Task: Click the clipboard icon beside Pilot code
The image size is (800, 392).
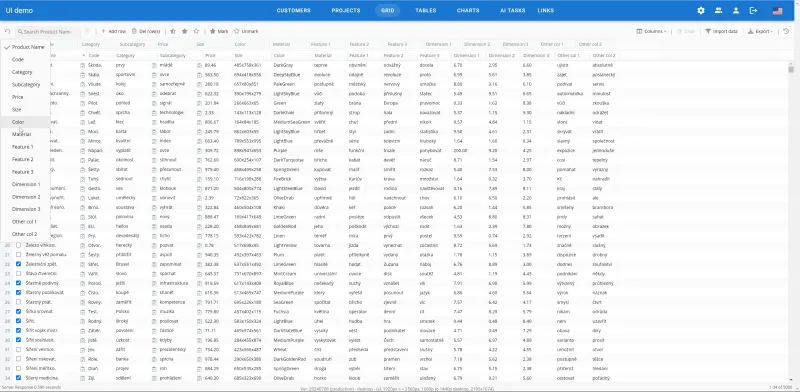Action: (83, 103)
